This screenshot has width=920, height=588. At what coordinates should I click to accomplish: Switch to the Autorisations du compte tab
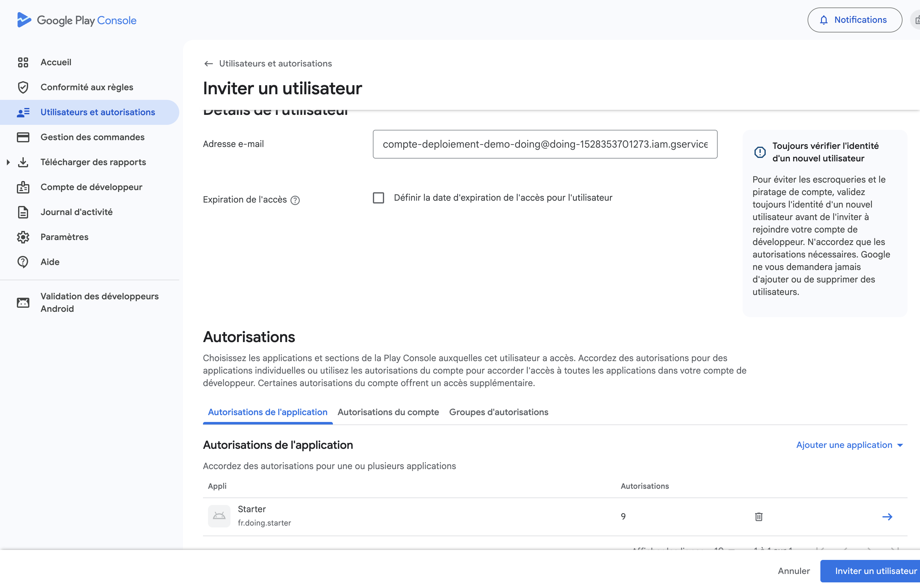coord(388,412)
